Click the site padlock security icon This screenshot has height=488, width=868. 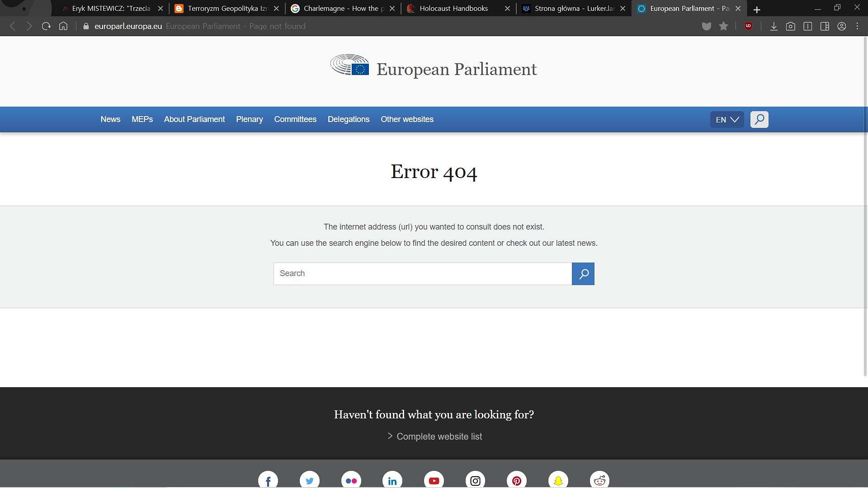86,26
